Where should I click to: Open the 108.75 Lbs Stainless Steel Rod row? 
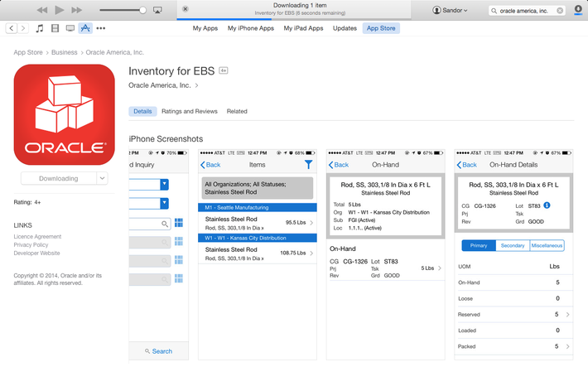(x=258, y=253)
